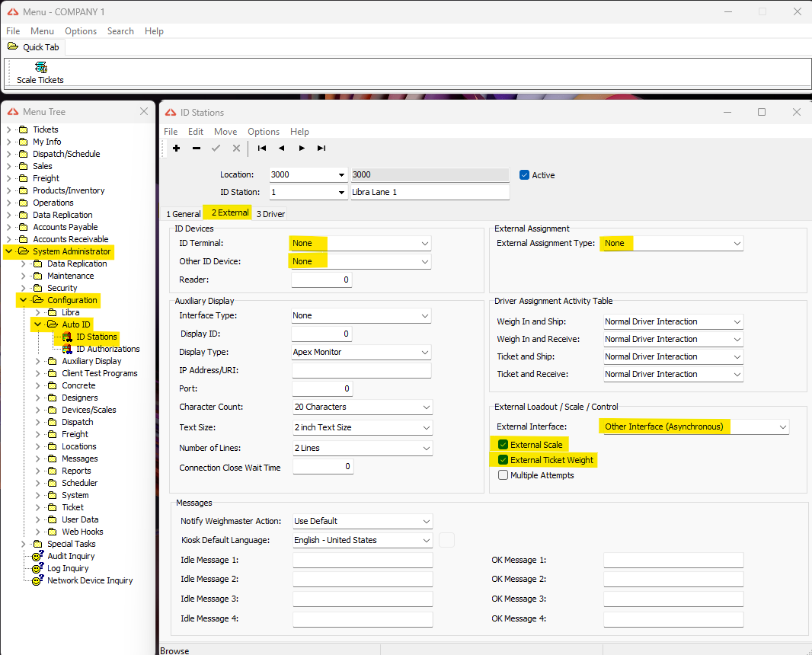Enable the Multiple Attempts checkbox
The width and height of the screenshot is (812, 655).
tap(503, 474)
